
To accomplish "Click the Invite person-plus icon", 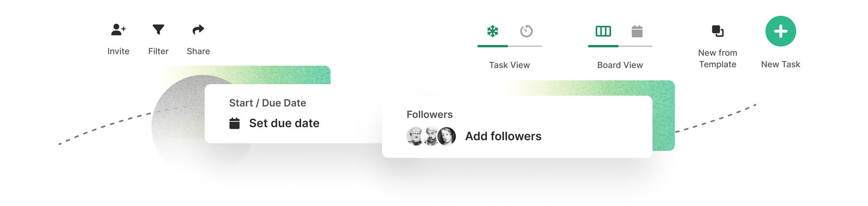I will pos(118,30).
